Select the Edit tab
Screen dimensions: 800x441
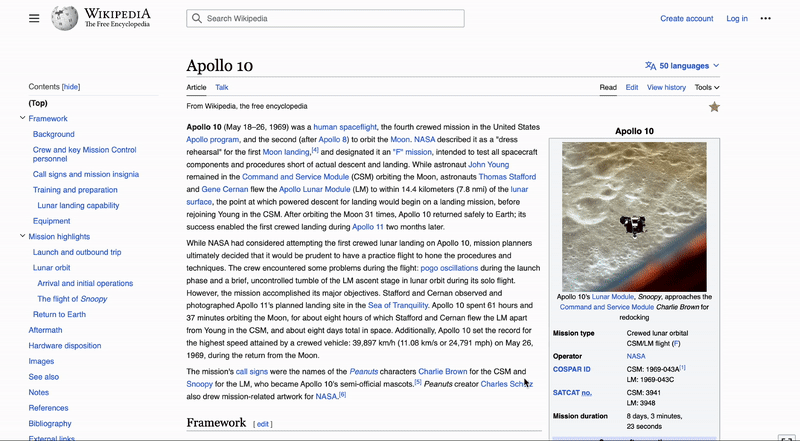pos(632,87)
